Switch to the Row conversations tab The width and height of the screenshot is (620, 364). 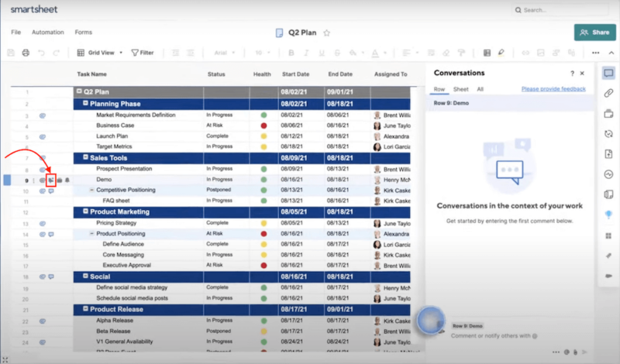439,89
